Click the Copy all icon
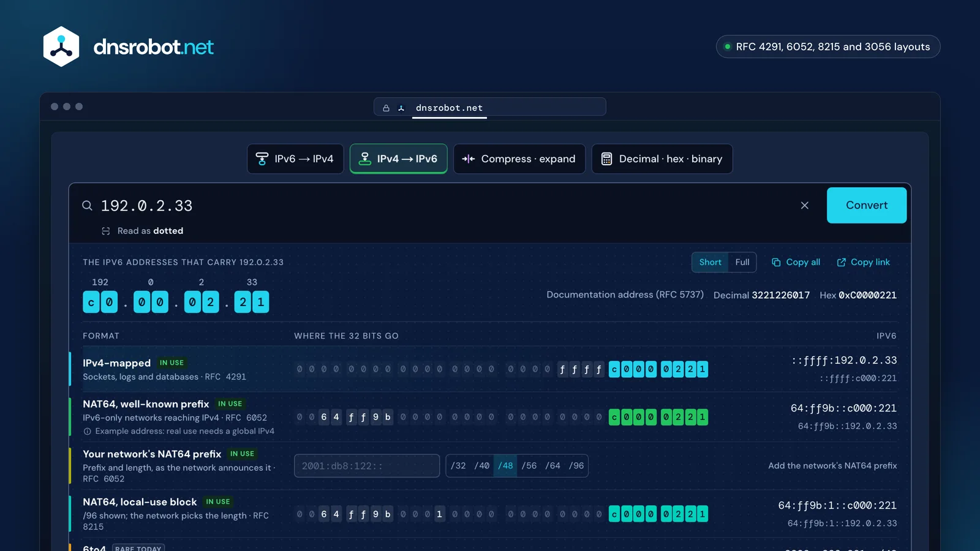Screen dimensions: 980x551 pos(776,262)
